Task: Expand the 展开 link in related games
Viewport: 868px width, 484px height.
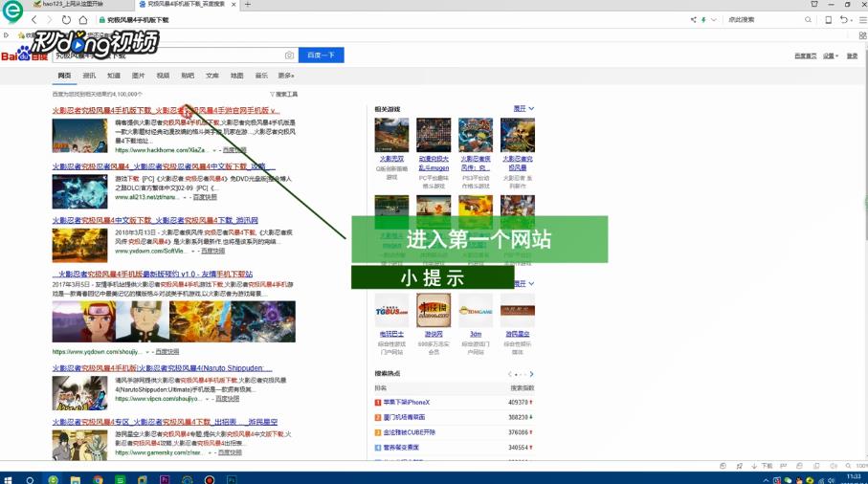Action: (x=523, y=109)
